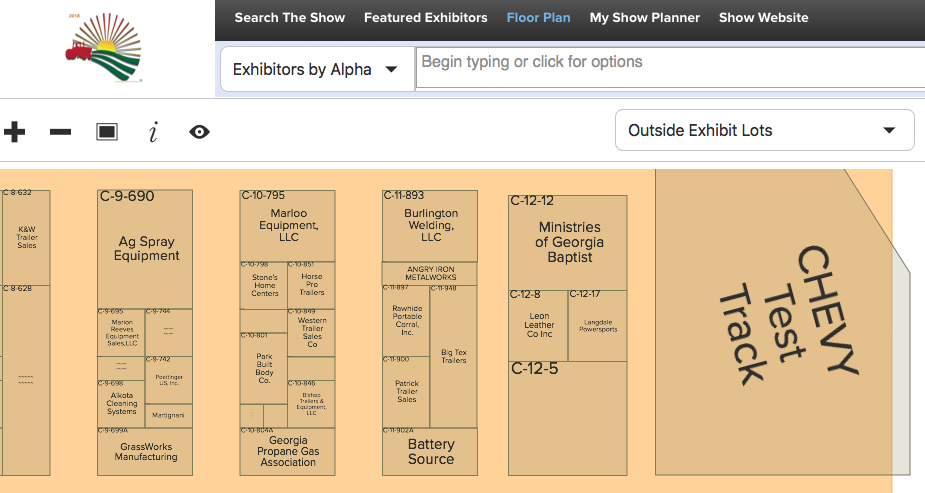Screen dimensions: 925x493
Task: Select Martignani booth
Action: pyautogui.click(x=169, y=416)
